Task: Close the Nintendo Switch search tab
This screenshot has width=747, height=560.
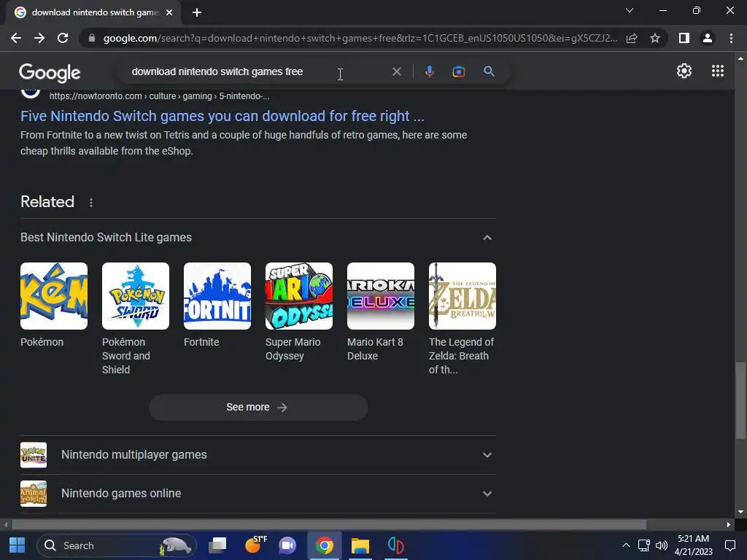Action: [169, 12]
